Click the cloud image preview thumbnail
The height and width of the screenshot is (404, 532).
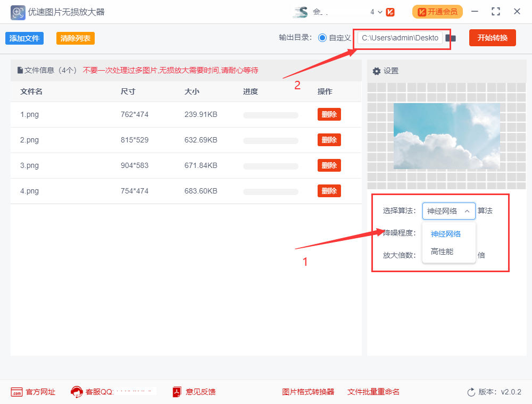447,136
